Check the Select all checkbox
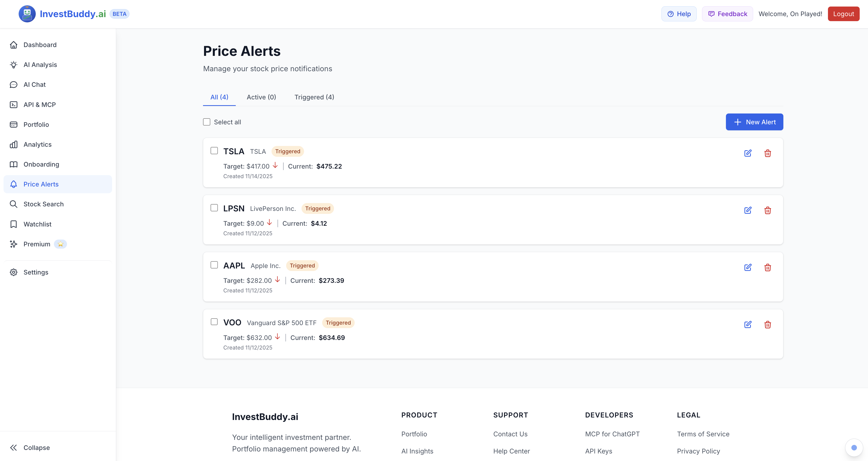The image size is (868, 461). 207,122
